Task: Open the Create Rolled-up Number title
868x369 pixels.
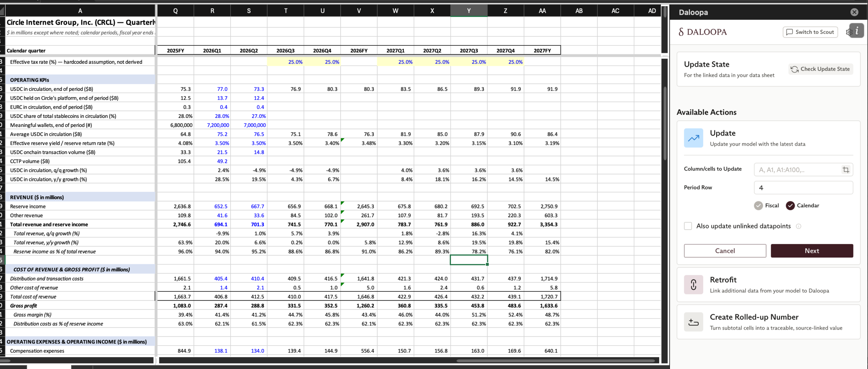Action: tap(754, 317)
